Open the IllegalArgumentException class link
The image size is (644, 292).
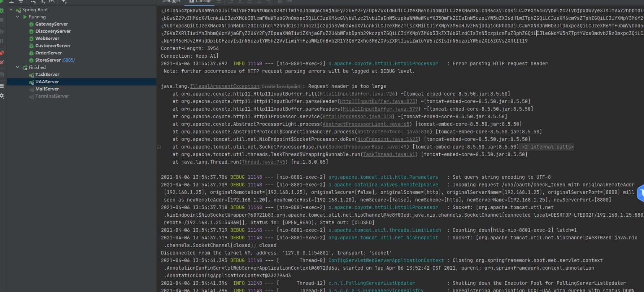[x=225, y=87]
